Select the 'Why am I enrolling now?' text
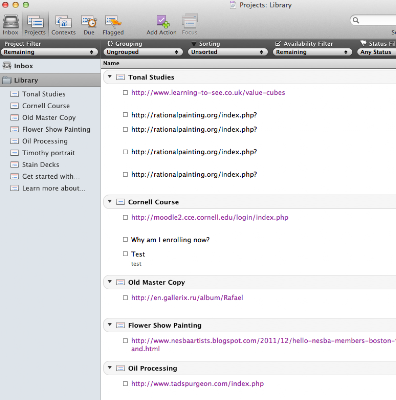This screenshot has width=396, height=400. point(170,240)
